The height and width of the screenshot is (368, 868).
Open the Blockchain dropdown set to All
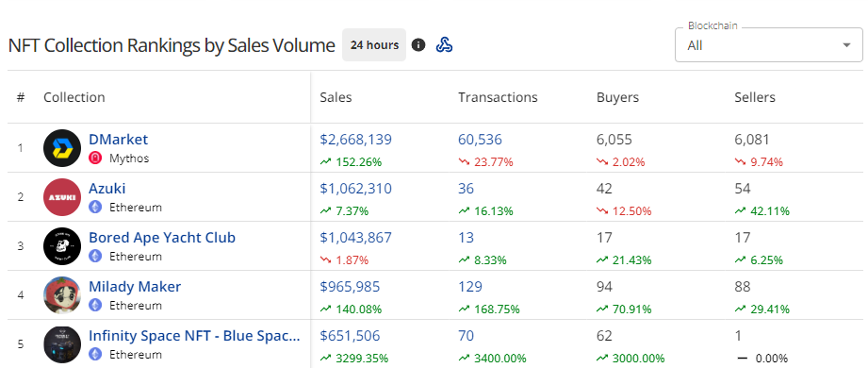768,45
